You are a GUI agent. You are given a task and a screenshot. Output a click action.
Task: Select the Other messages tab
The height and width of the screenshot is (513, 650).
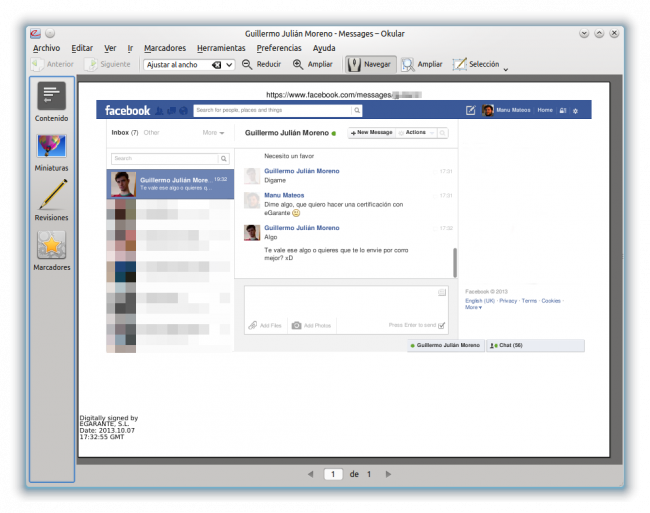pos(151,133)
